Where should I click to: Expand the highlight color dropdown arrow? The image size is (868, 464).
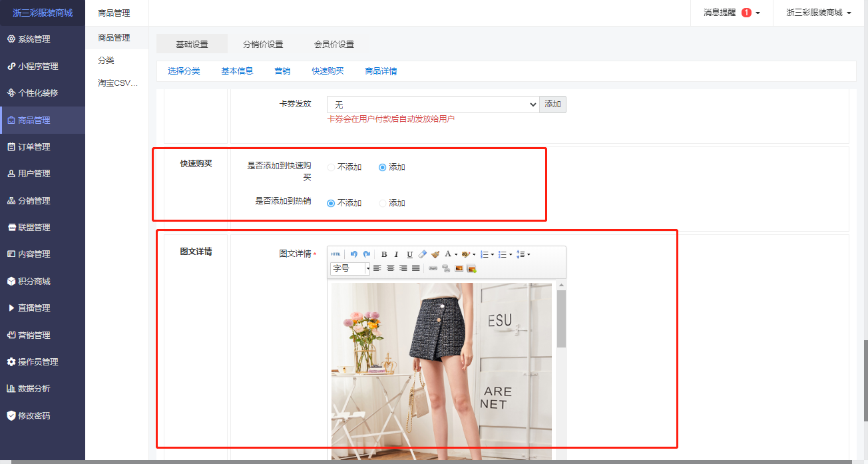pyautogui.click(x=474, y=254)
